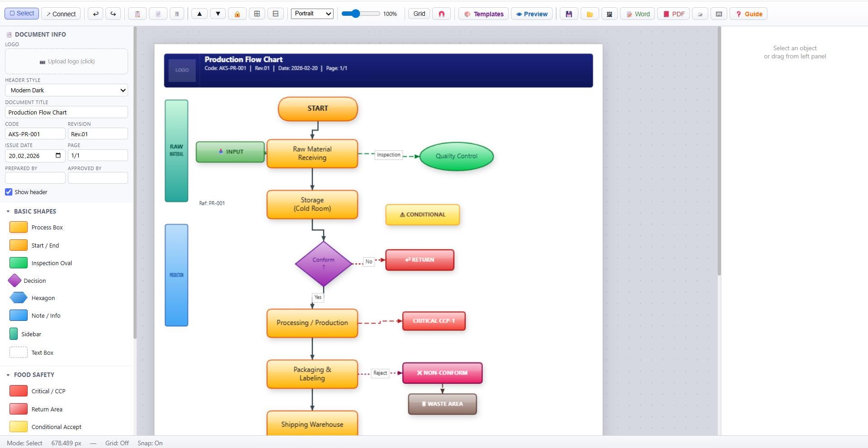The height and width of the screenshot is (448, 868).
Task: Open the Issue Date calendar picker
Action: coord(58,156)
